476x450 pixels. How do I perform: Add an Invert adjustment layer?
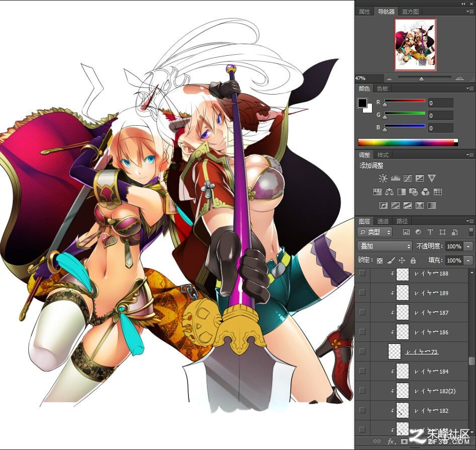coord(383,206)
